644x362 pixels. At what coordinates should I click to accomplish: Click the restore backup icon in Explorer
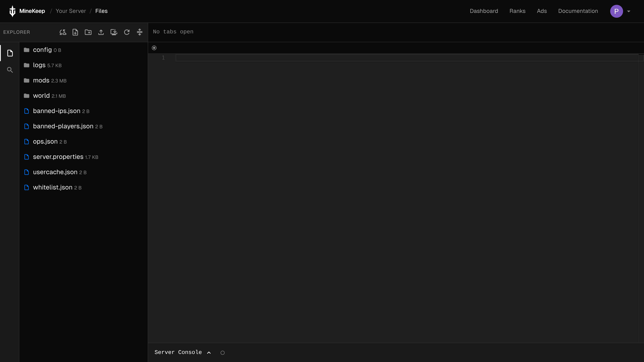pos(63,32)
